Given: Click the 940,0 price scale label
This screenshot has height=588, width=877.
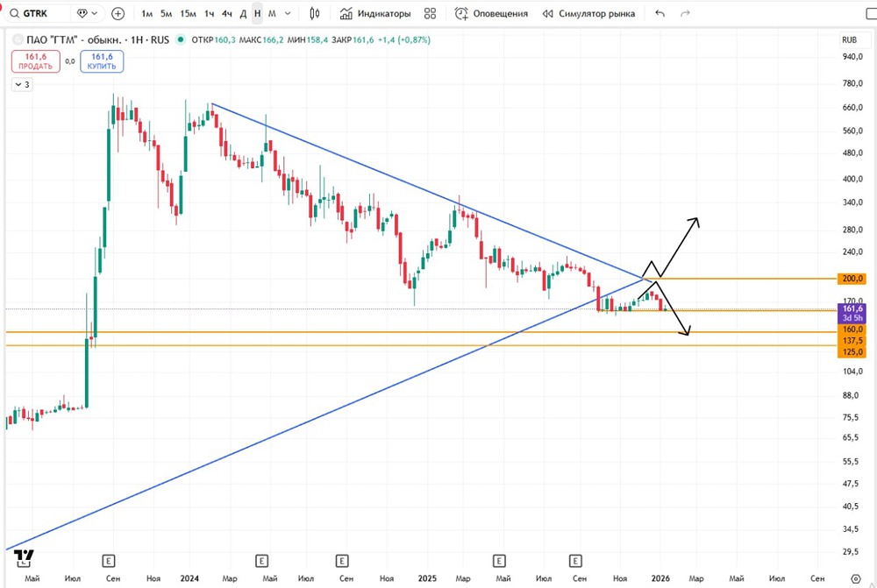Looking at the screenshot, I should tap(852, 56).
